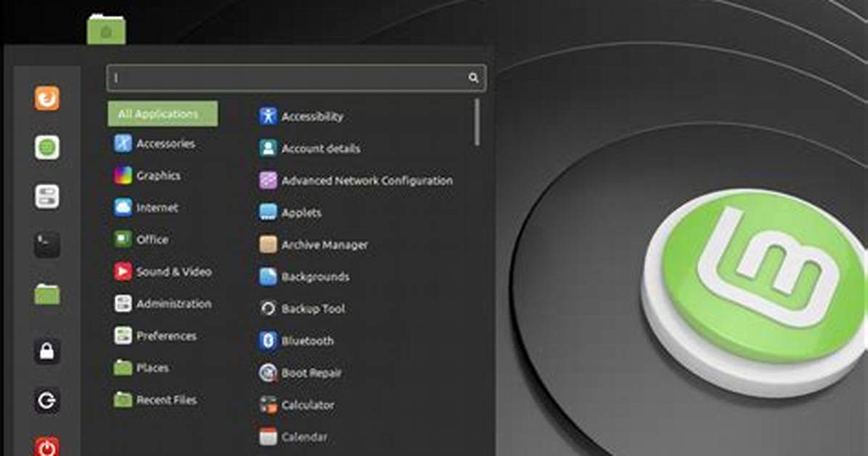The width and height of the screenshot is (868, 456).
Task: Lock the screen with padlock icon
Action: [47, 351]
